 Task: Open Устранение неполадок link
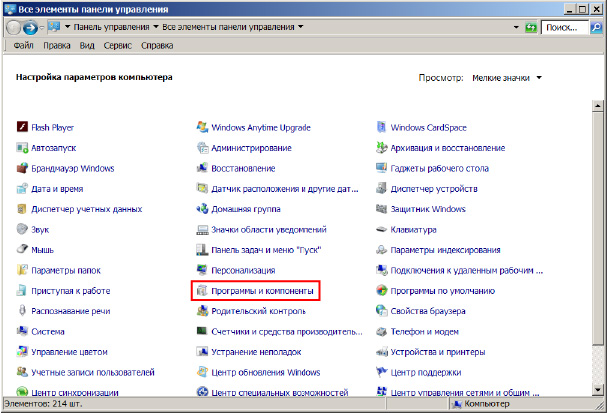click(256, 352)
